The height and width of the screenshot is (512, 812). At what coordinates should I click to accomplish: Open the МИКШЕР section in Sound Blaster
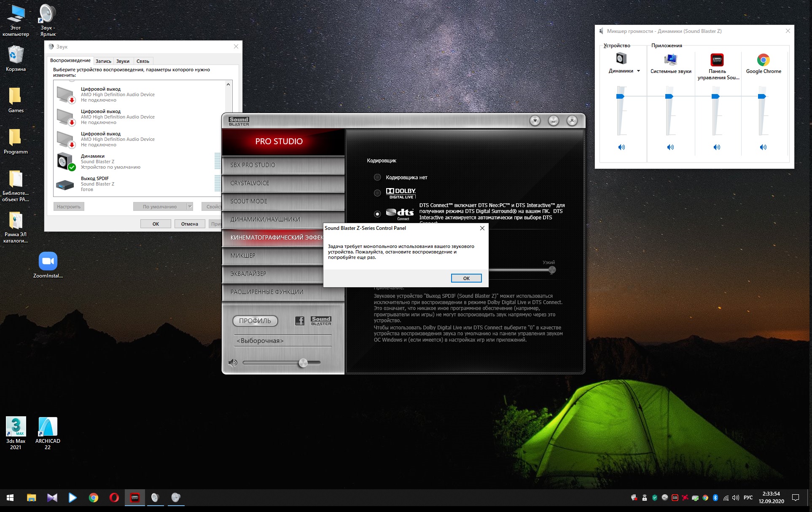(272, 256)
